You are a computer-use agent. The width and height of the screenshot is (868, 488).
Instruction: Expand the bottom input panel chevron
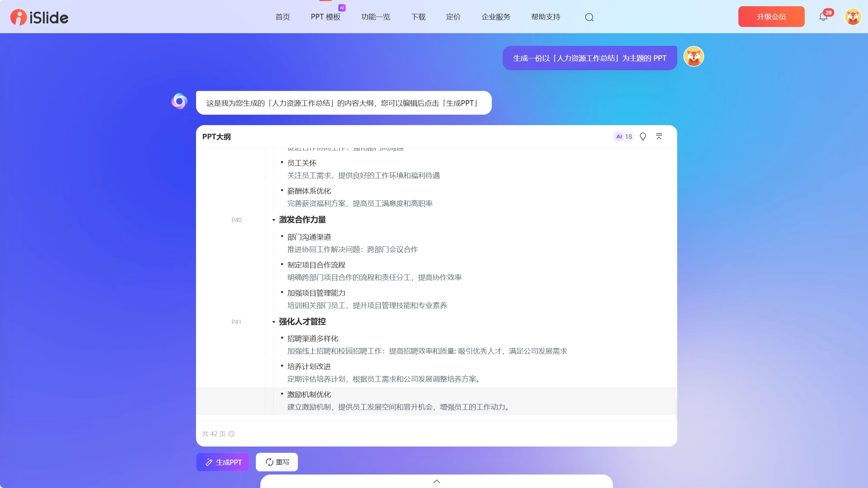tap(437, 481)
